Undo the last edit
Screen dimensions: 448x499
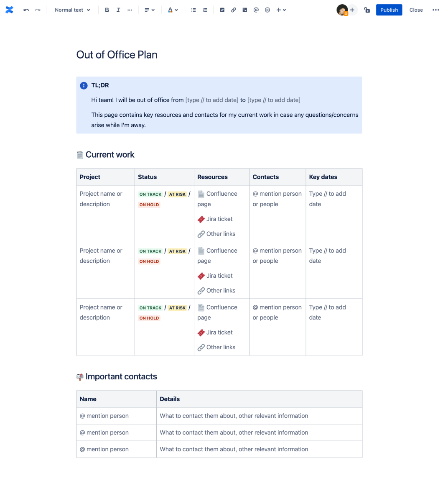click(26, 10)
